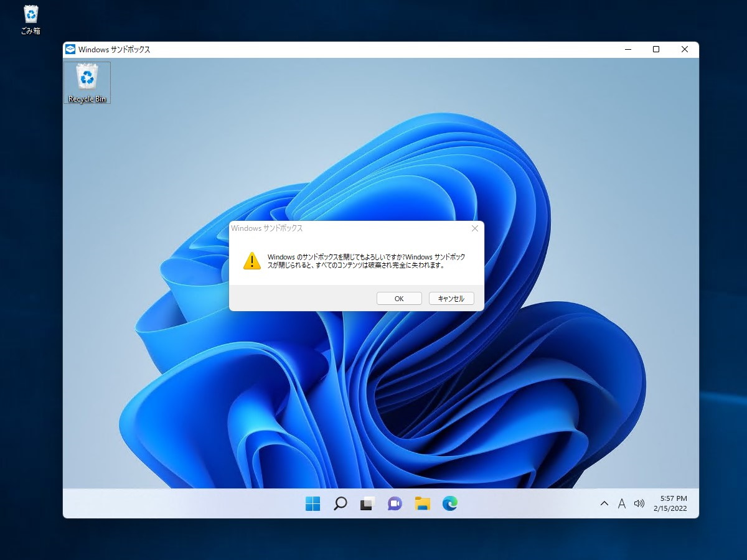Open Microsoft Teams Chat

point(394,503)
